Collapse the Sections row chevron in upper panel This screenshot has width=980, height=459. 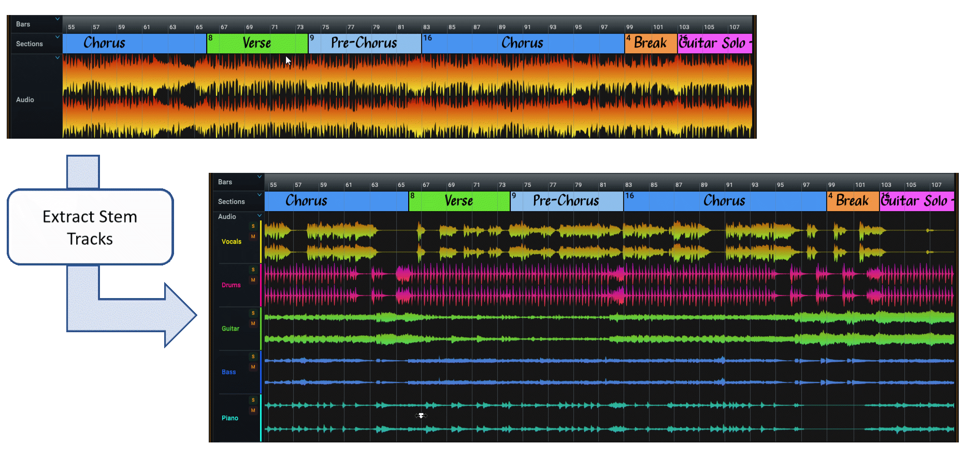tap(57, 37)
